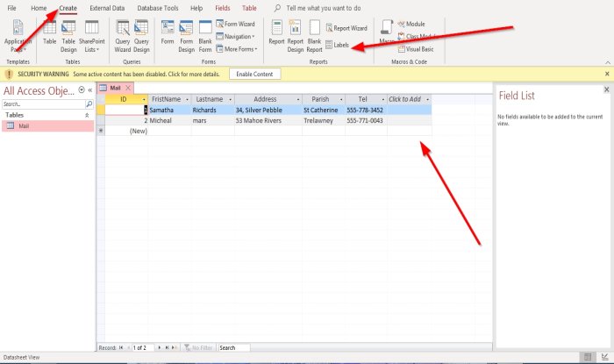Screen dimensions: 614x364
Task: Open Report Design
Action: 296,37
